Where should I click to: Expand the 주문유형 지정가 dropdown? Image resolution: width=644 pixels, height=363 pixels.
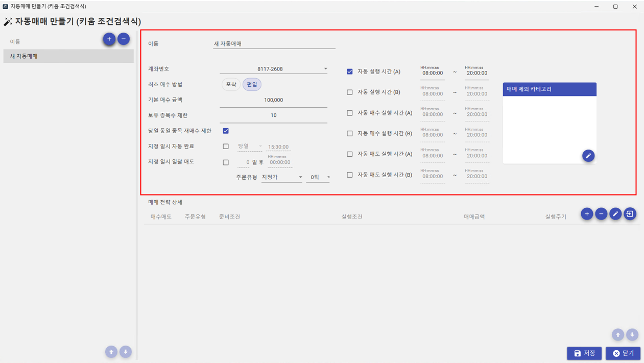tap(282, 177)
